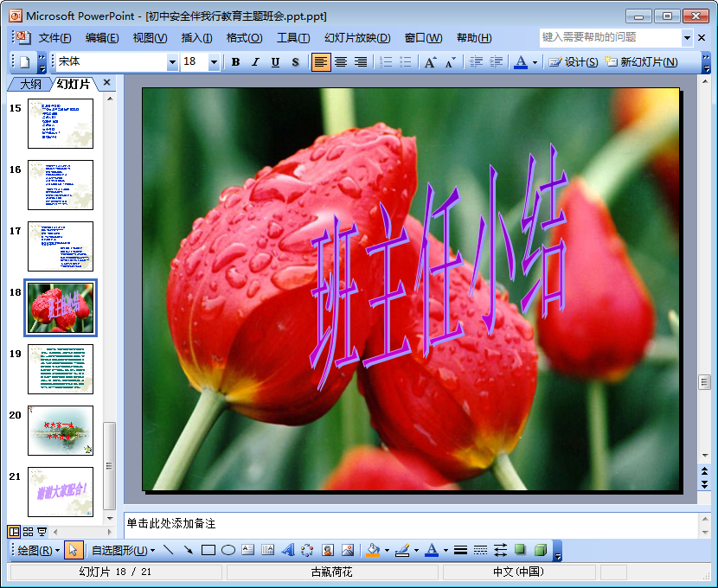Switch to normal view
Screen dimensions: 718x588
click(14, 532)
